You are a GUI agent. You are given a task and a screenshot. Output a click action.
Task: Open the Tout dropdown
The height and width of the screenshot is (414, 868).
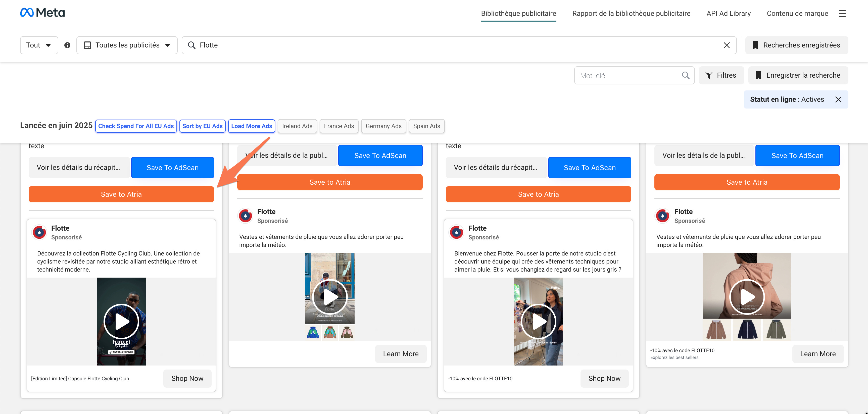tap(39, 45)
